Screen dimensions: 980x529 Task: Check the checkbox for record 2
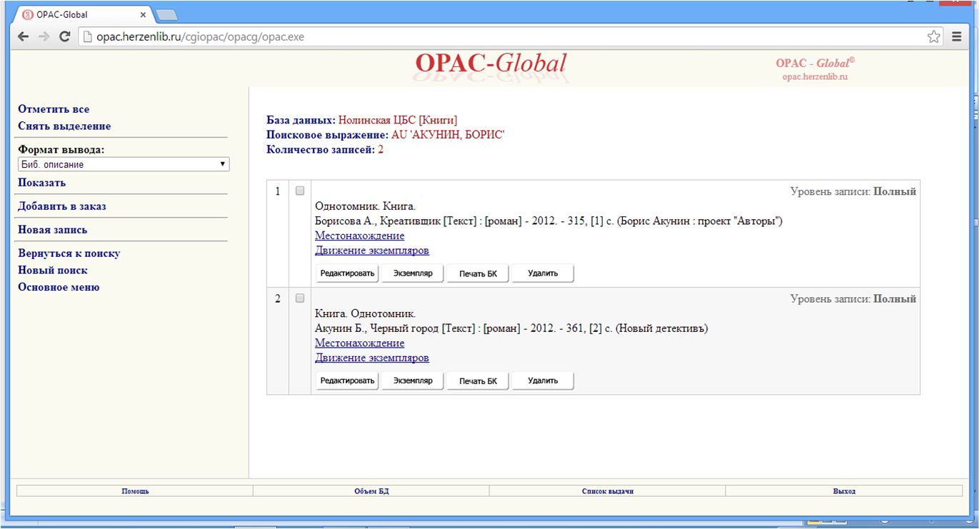pyautogui.click(x=300, y=298)
